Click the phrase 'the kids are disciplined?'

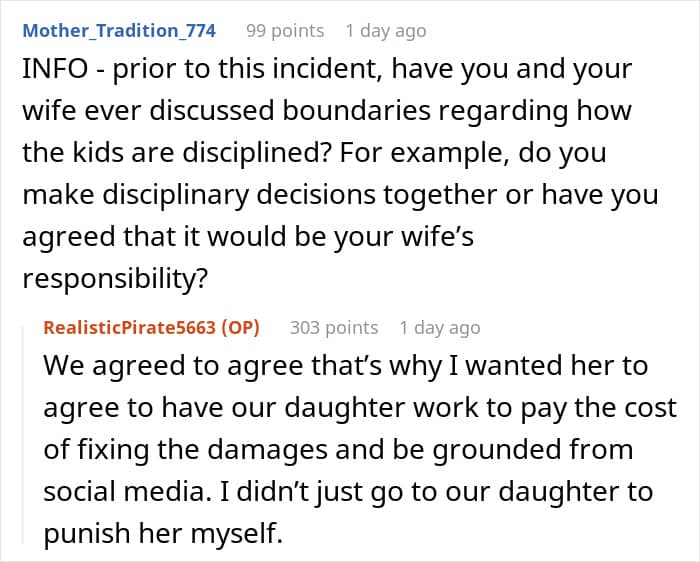177,153
